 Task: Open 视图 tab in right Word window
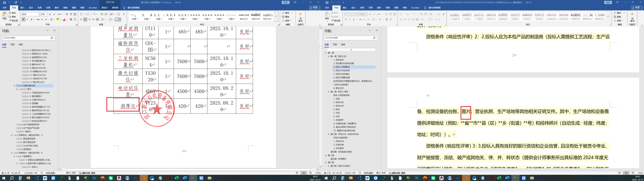(396, 8)
